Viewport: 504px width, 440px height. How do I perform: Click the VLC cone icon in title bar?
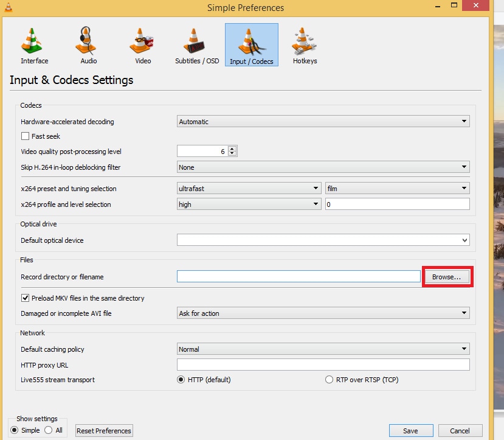[x=9, y=7]
